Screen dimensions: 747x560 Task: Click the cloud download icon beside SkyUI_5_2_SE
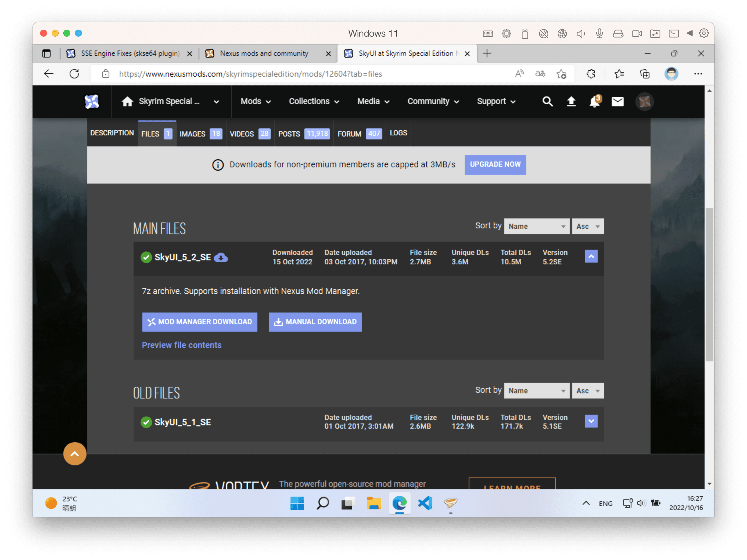coord(221,257)
